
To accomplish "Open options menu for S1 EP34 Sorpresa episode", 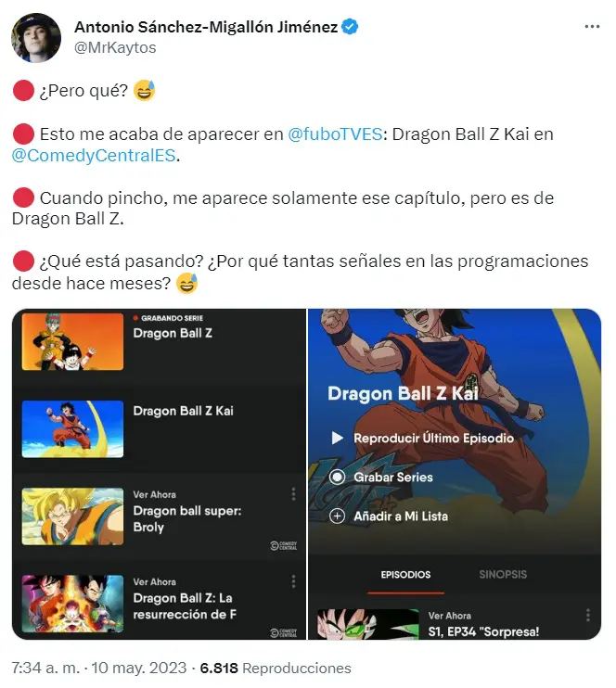I will pos(588,615).
